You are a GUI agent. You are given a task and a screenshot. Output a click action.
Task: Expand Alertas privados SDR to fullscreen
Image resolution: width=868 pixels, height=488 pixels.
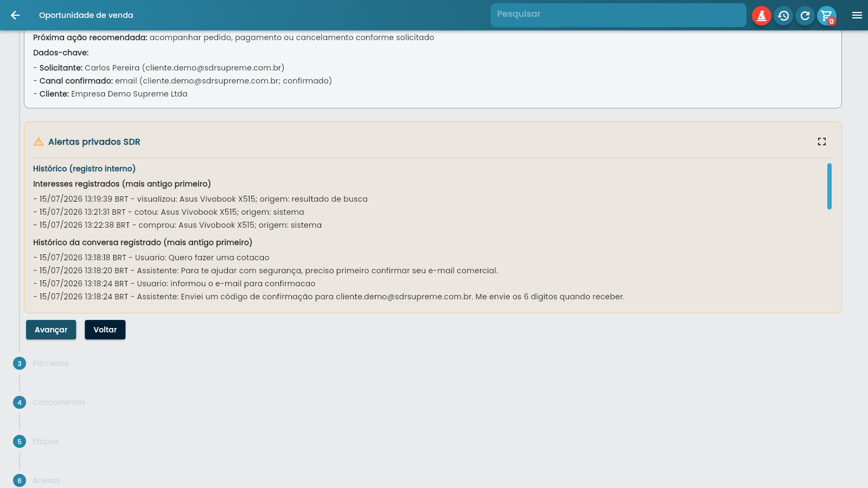[x=822, y=142]
